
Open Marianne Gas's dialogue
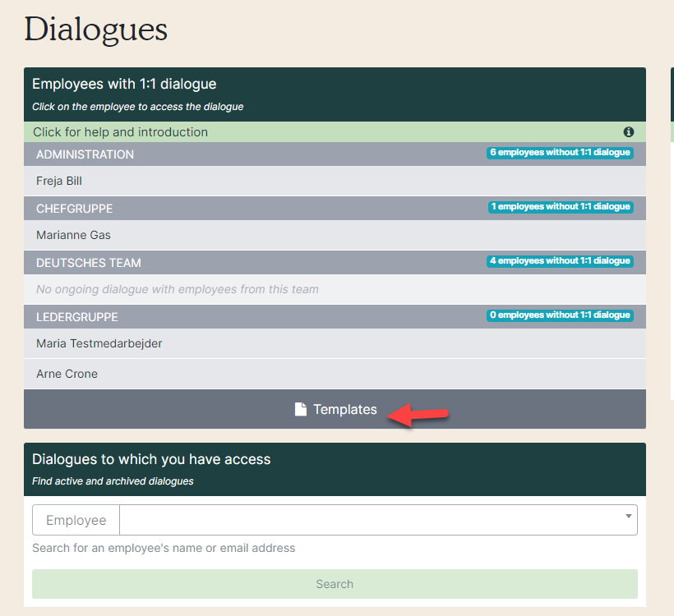tap(73, 235)
